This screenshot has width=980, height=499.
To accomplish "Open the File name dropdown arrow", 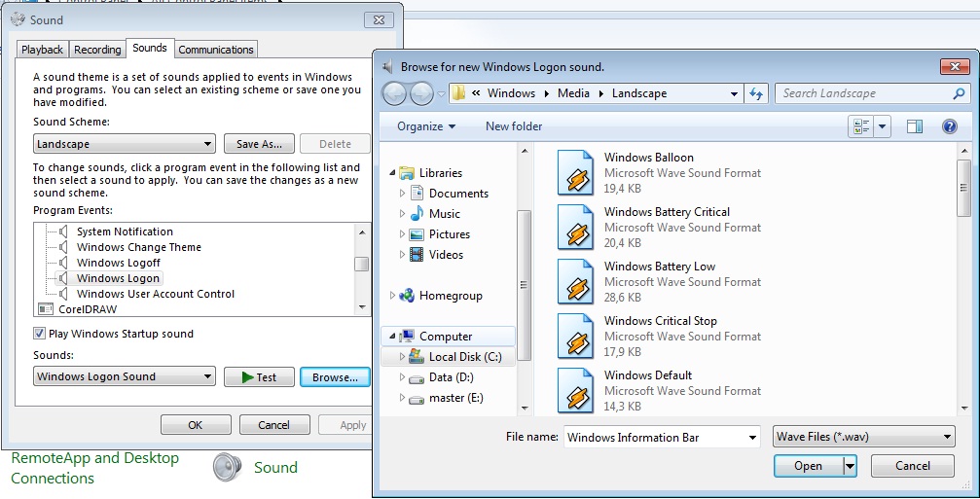I will [752, 438].
